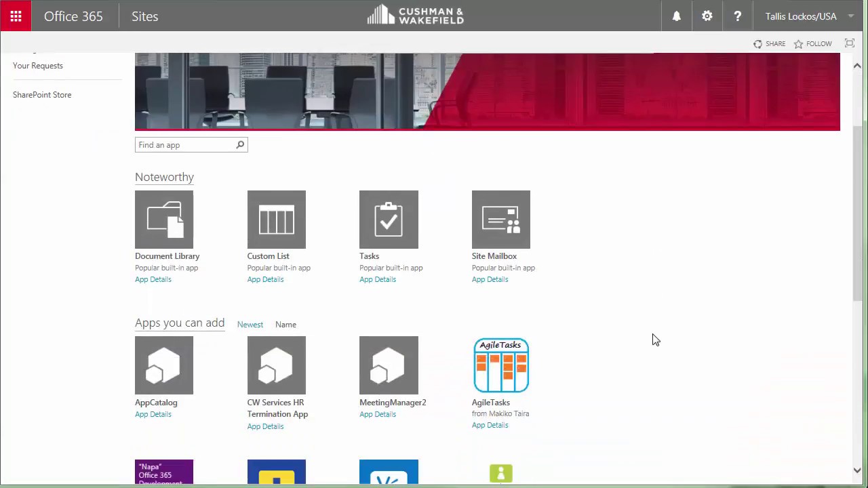Image resolution: width=868 pixels, height=488 pixels.
Task: Open the settings gear menu
Action: click(707, 16)
